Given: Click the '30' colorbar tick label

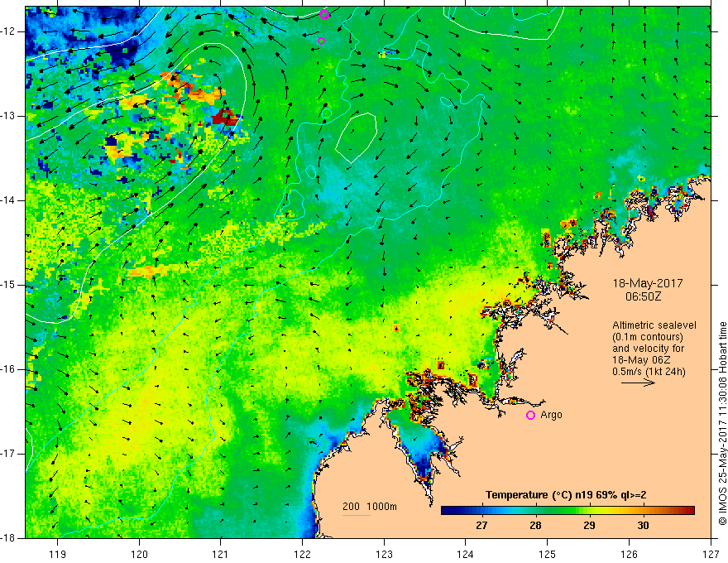Looking at the screenshot, I should [643, 526].
